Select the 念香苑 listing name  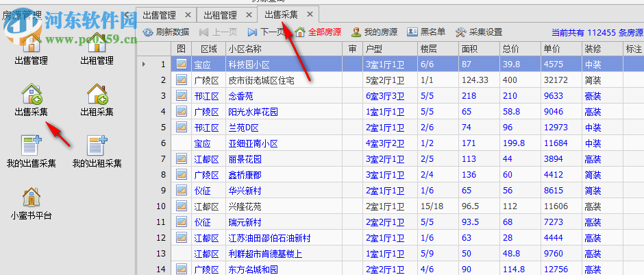click(x=240, y=96)
